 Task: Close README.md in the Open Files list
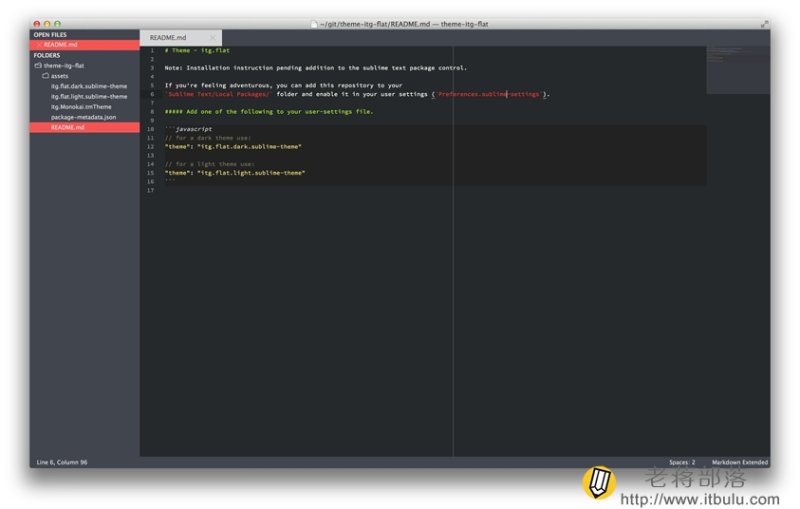[39, 45]
